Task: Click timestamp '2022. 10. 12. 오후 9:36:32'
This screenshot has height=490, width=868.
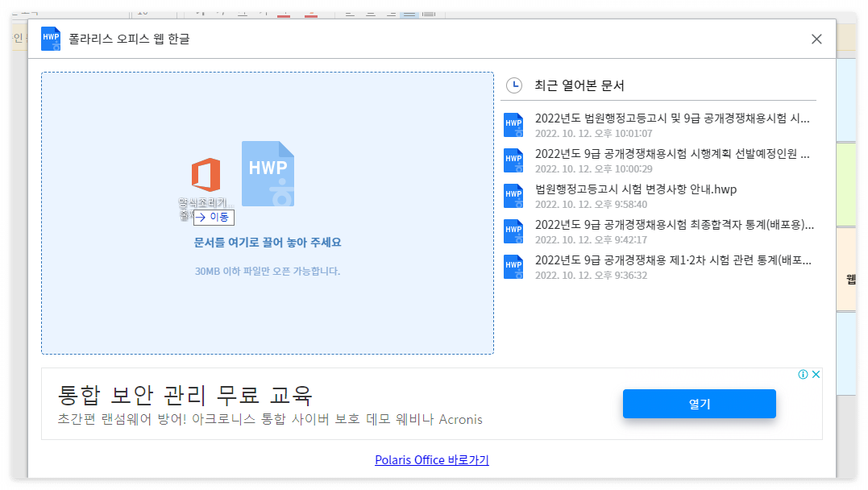Action: click(x=591, y=275)
